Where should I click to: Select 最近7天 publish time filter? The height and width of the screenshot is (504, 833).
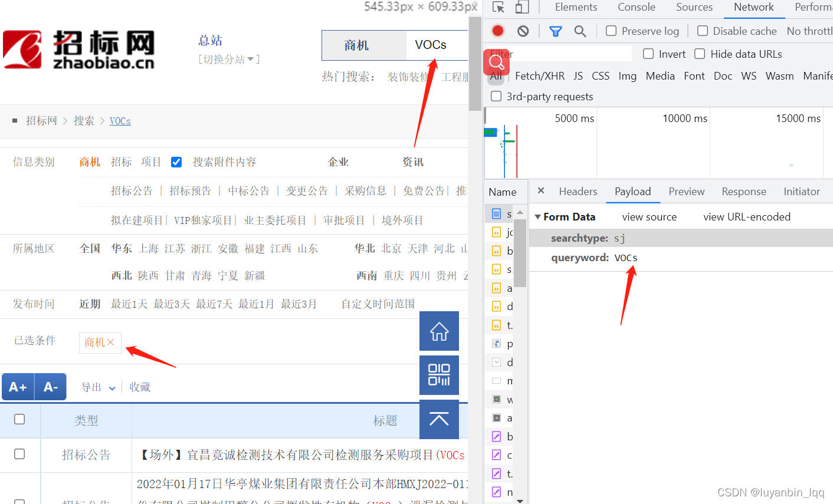[214, 304]
